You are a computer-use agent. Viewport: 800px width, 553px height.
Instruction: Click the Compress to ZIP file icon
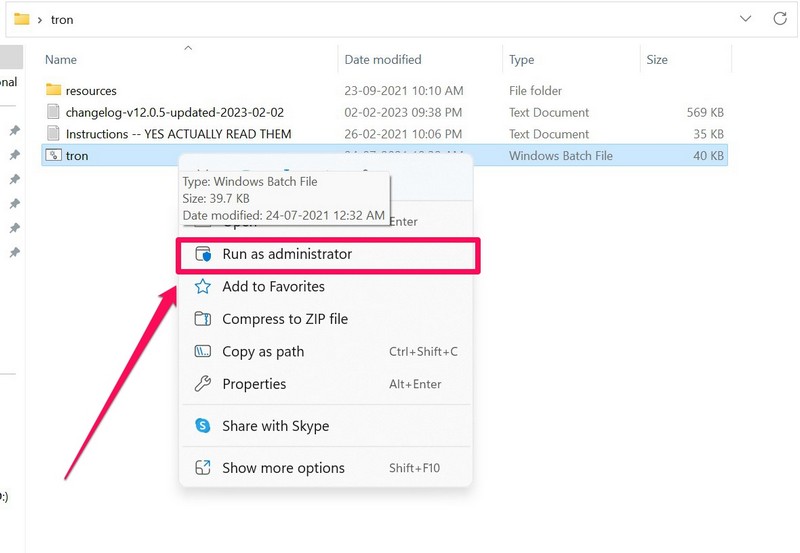point(203,319)
